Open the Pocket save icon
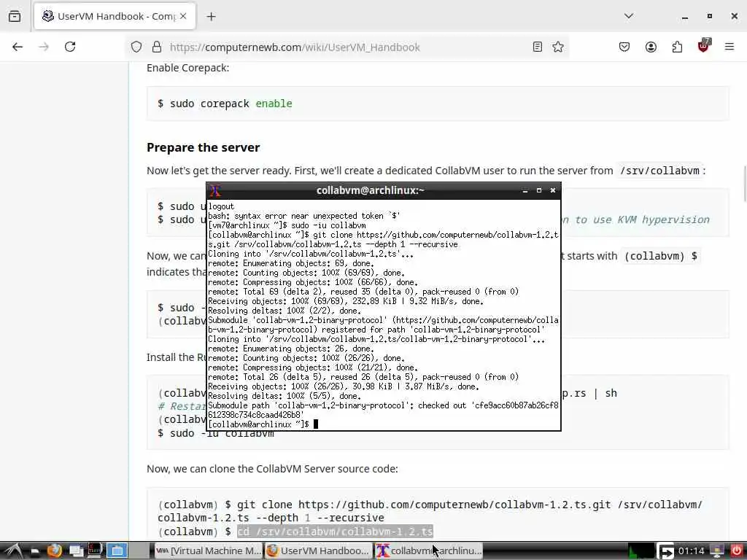747x560 pixels. pos(624,47)
